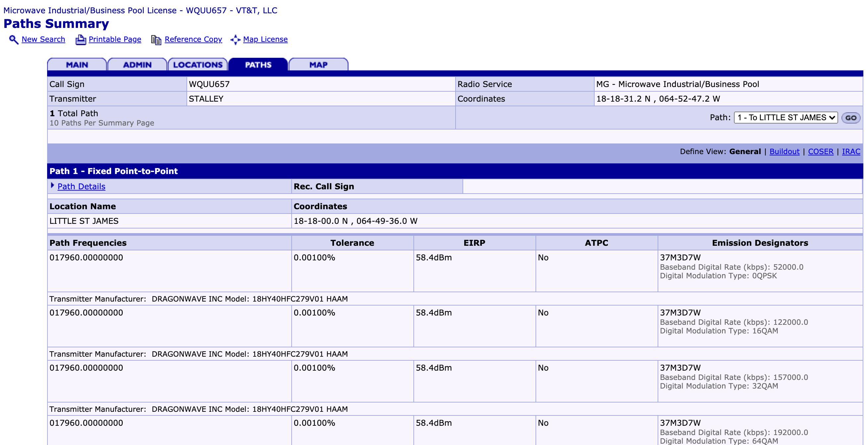
Task: Click the tolerance 0.00100% in the 32QAM row
Action: coord(314,368)
